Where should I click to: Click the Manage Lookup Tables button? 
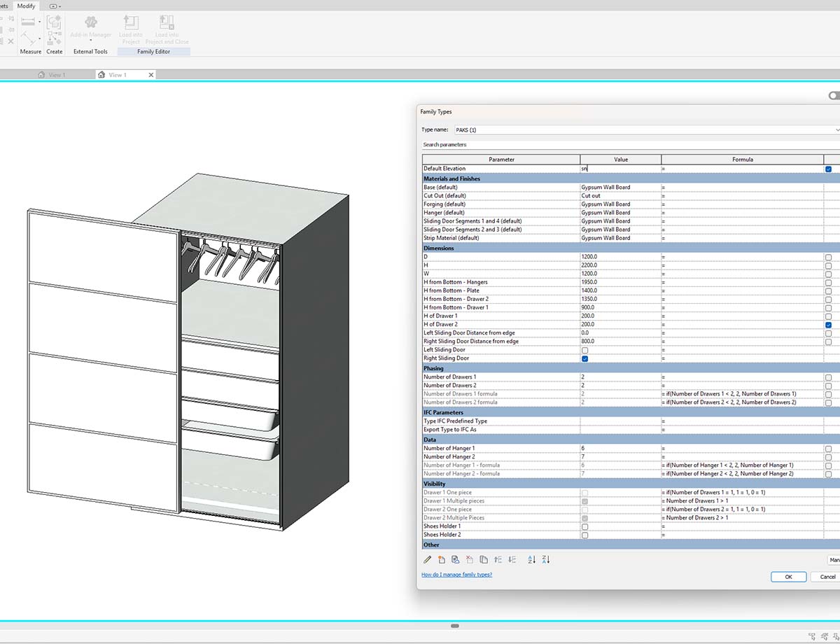point(834,560)
